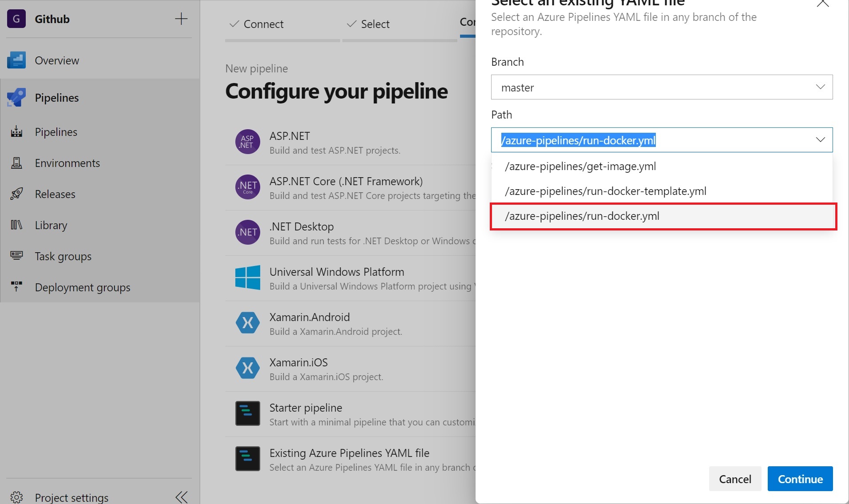The image size is (849, 504).
Task: Choose the .NET Desktop template title
Action: [302, 226]
